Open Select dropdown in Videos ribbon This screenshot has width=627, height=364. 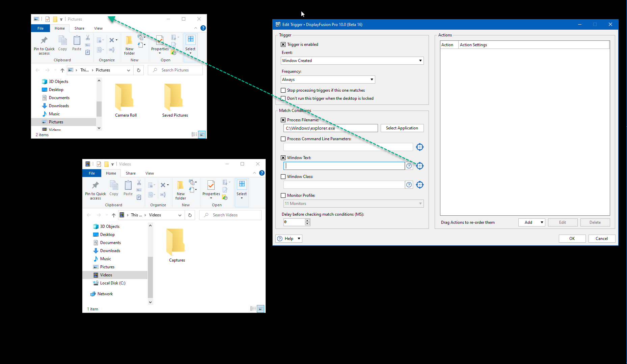242,190
